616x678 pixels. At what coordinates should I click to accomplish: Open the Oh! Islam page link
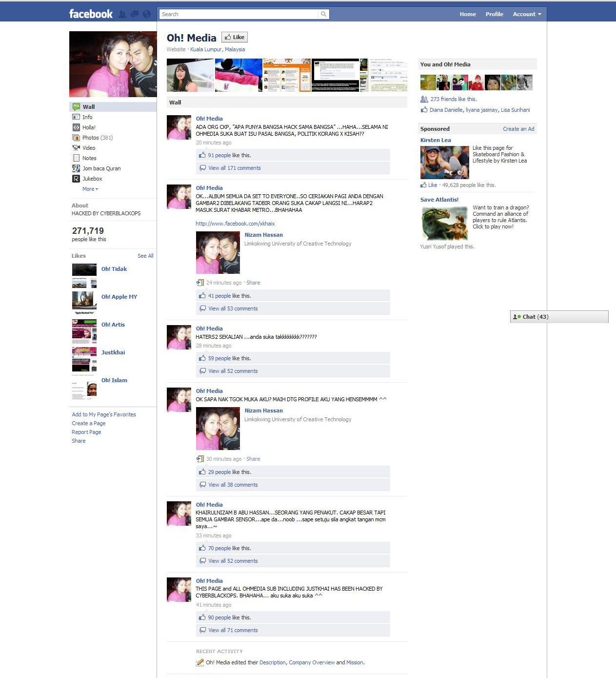pyautogui.click(x=114, y=380)
